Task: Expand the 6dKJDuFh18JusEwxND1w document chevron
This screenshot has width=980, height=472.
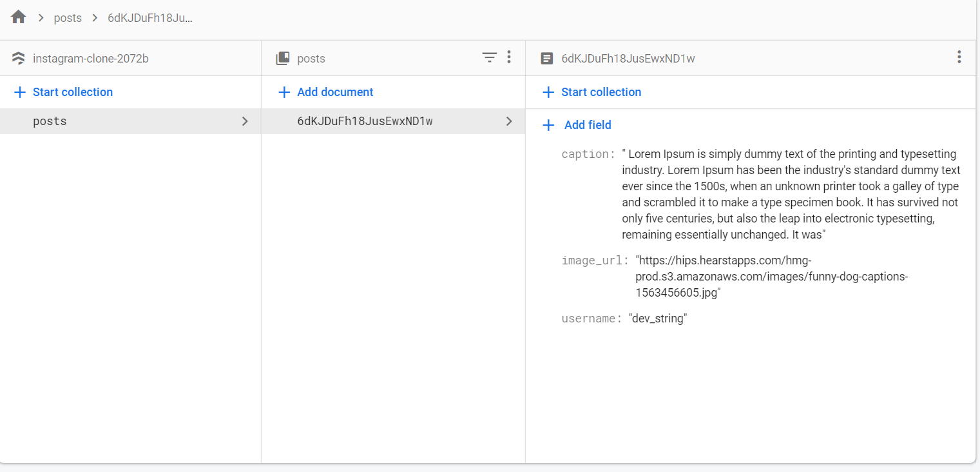Action: pyautogui.click(x=509, y=121)
